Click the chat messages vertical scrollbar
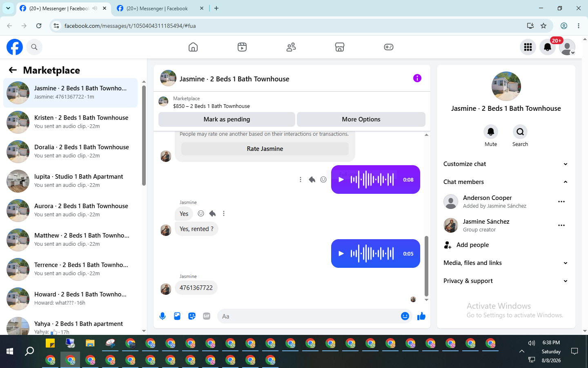The width and height of the screenshot is (588, 368). [426, 266]
